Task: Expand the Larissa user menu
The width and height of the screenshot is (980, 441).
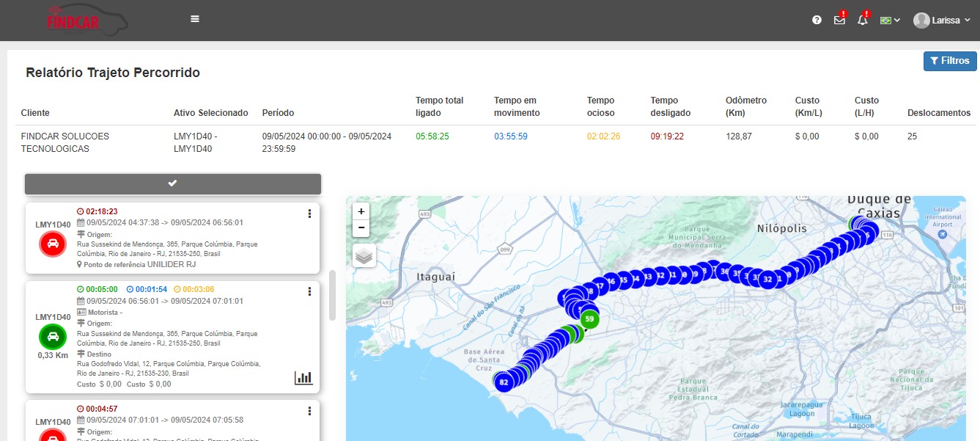Action: tap(942, 21)
